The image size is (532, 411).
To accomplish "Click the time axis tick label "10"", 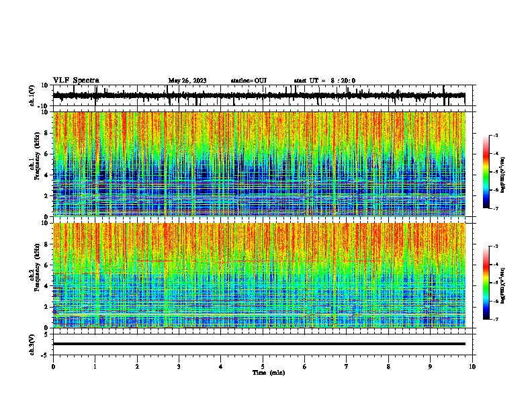I will [x=472, y=367].
